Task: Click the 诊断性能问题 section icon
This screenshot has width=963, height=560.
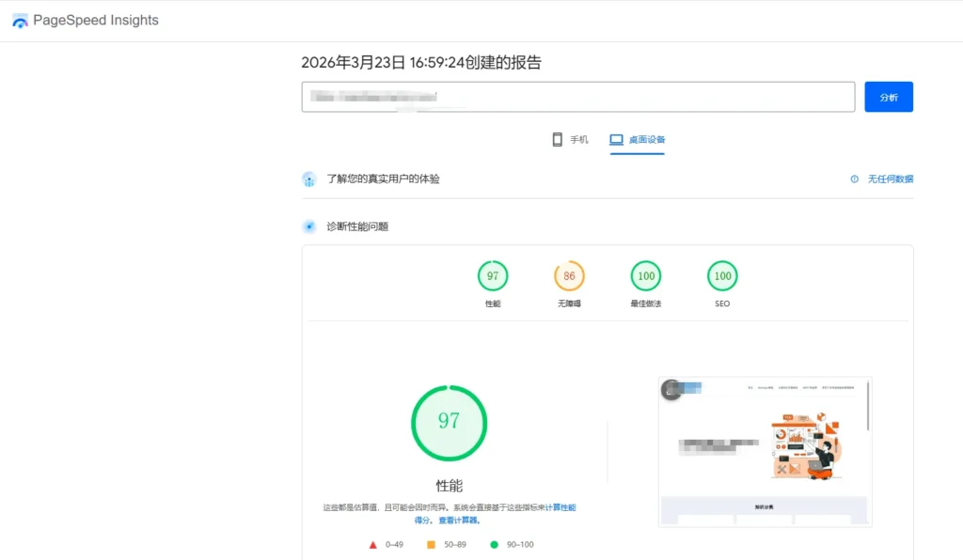Action: [308, 226]
